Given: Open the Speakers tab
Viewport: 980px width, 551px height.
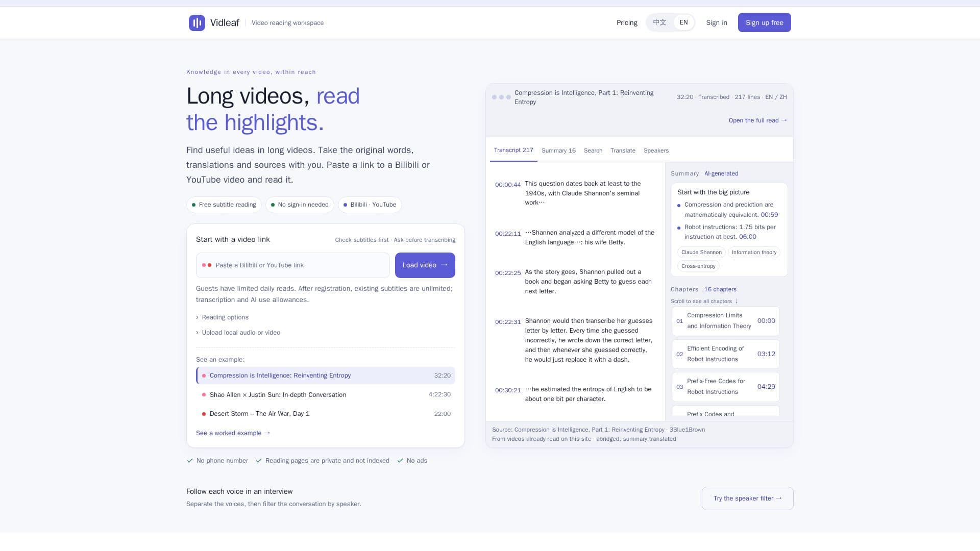Looking at the screenshot, I should 656,151.
